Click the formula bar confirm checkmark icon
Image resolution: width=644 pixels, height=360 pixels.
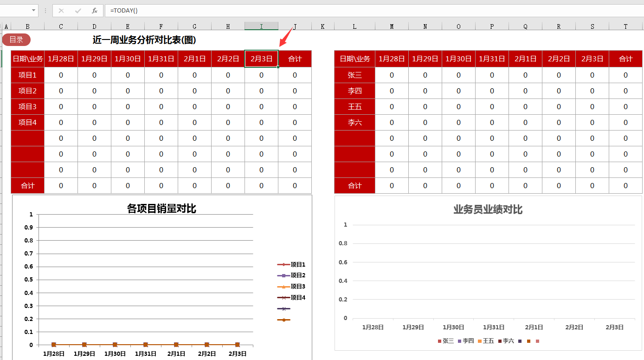pyautogui.click(x=77, y=10)
